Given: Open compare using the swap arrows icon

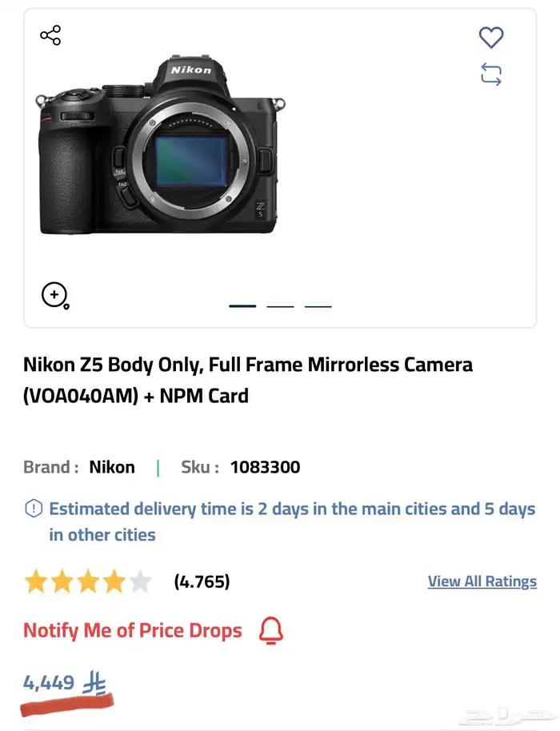Looking at the screenshot, I should [490, 74].
